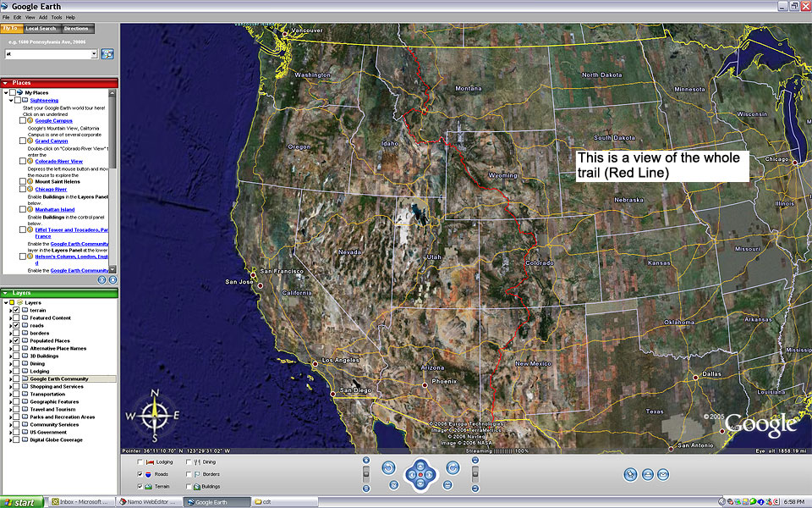Click the Manhattan Island link
The image size is (812, 508).
click(55, 209)
